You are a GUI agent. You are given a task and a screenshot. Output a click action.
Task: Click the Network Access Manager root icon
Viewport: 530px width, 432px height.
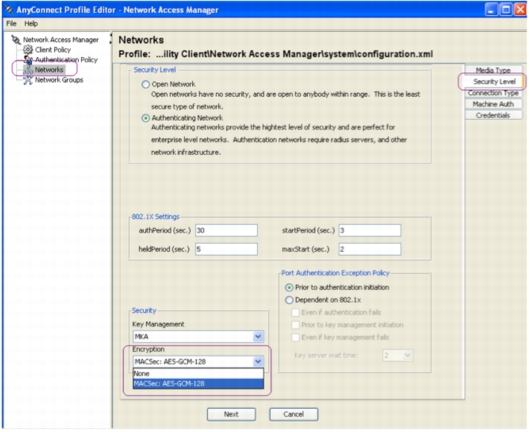(x=16, y=40)
